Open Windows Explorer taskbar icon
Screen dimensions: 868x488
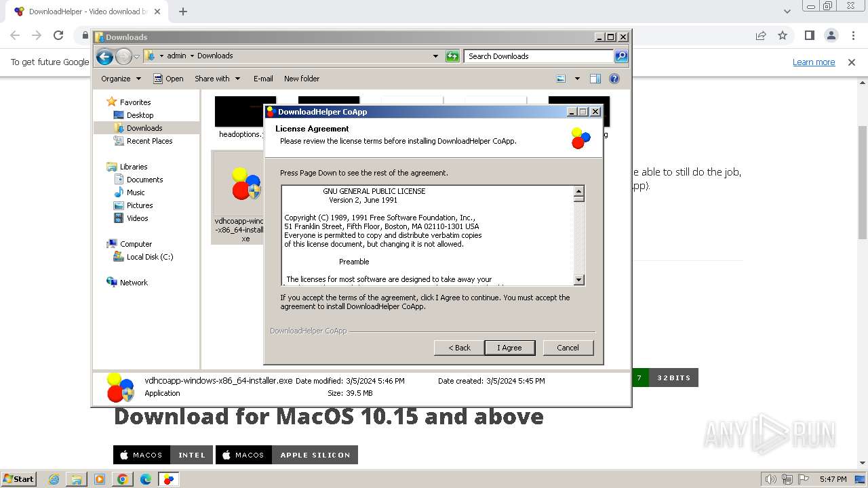tap(77, 479)
